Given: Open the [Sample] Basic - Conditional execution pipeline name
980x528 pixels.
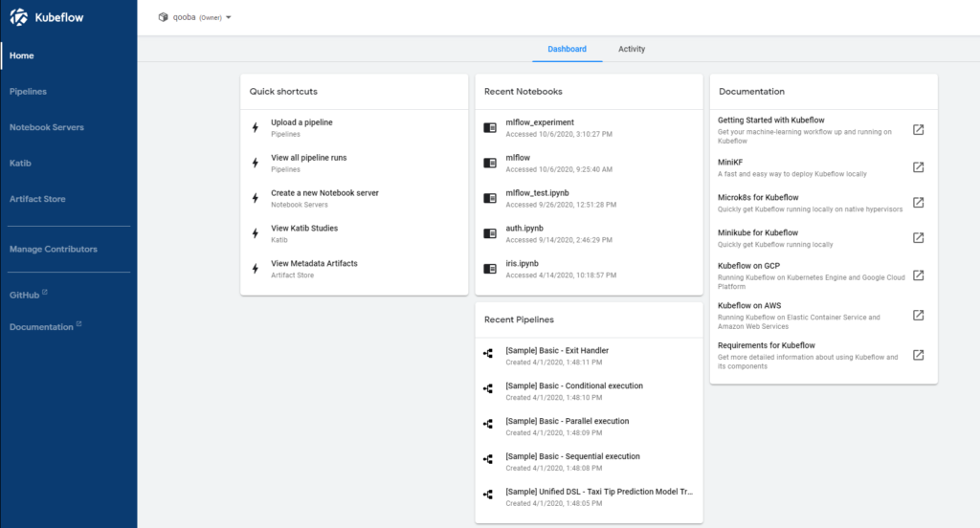Looking at the screenshot, I should [574, 386].
